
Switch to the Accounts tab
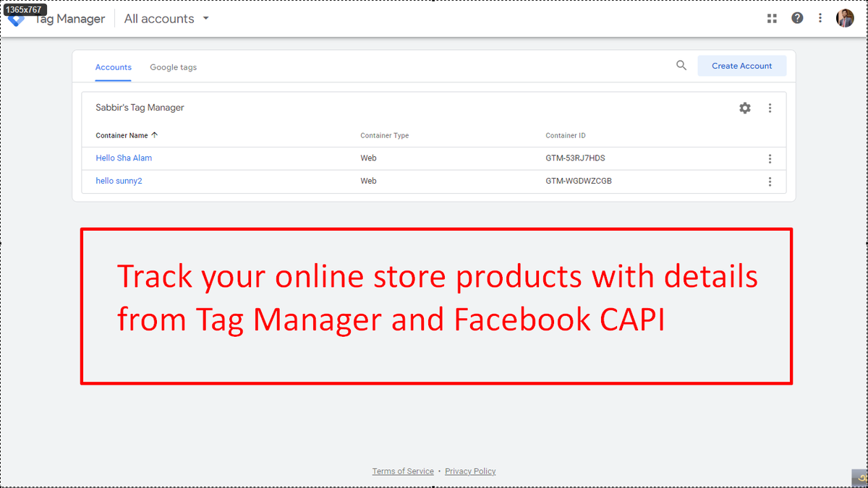click(x=114, y=67)
